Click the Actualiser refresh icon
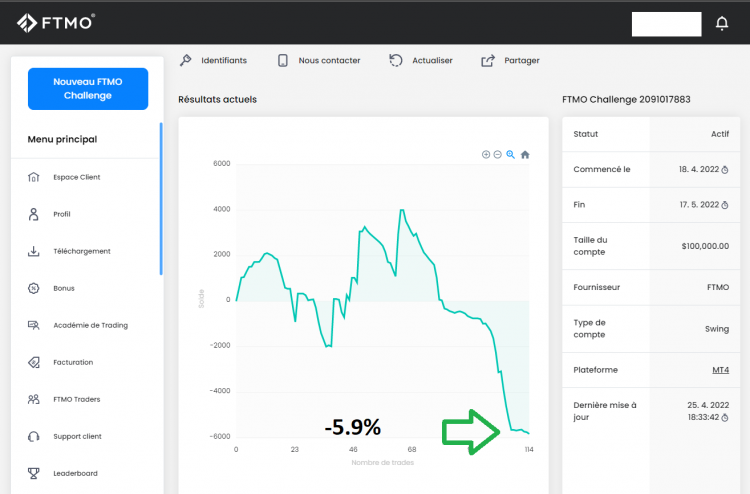 point(397,60)
